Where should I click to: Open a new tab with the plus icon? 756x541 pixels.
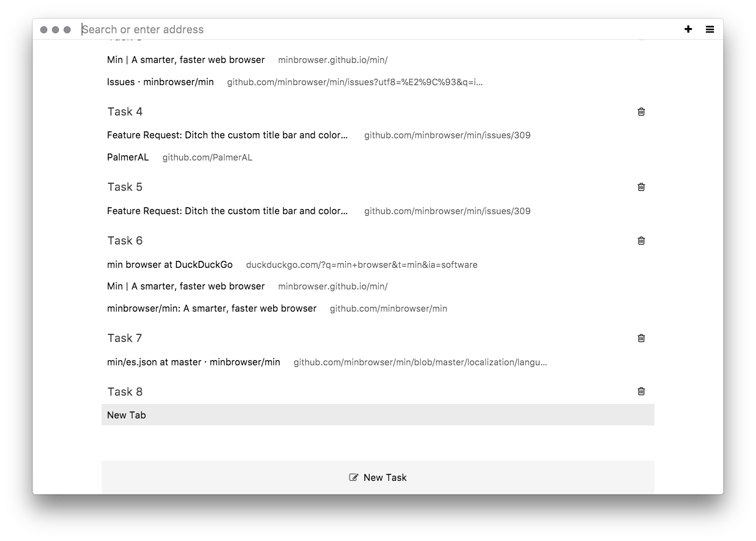[x=688, y=29]
